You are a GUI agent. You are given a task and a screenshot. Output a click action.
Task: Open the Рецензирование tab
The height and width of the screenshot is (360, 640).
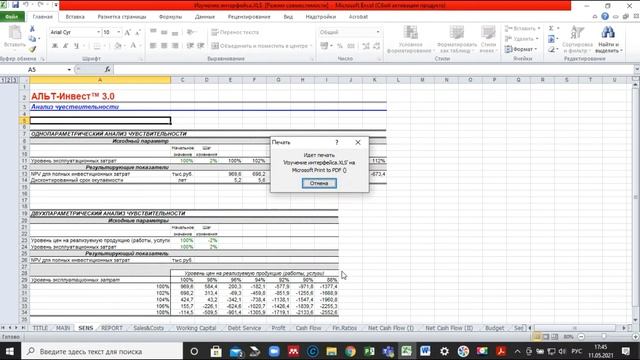(249, 17)
